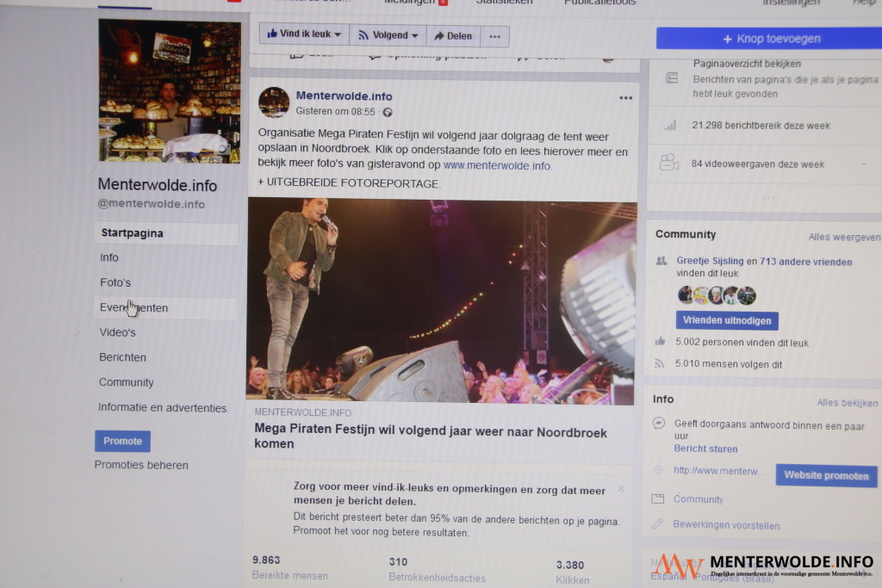The width and height of the screenshot is (882, 588).
Task: Click the friends icon beside Greetje Sijsling
Action: [x=661, y=261]
